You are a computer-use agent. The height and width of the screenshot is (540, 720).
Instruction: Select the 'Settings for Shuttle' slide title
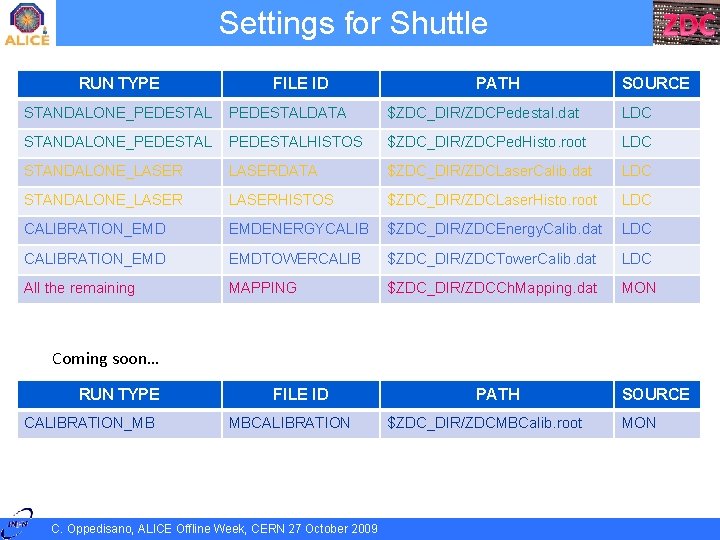[353, 23]
